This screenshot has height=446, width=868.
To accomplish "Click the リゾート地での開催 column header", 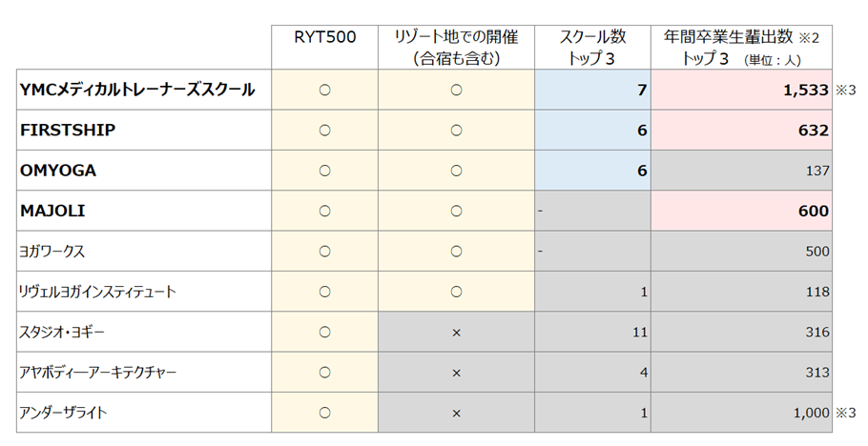I will pos(456,48).
